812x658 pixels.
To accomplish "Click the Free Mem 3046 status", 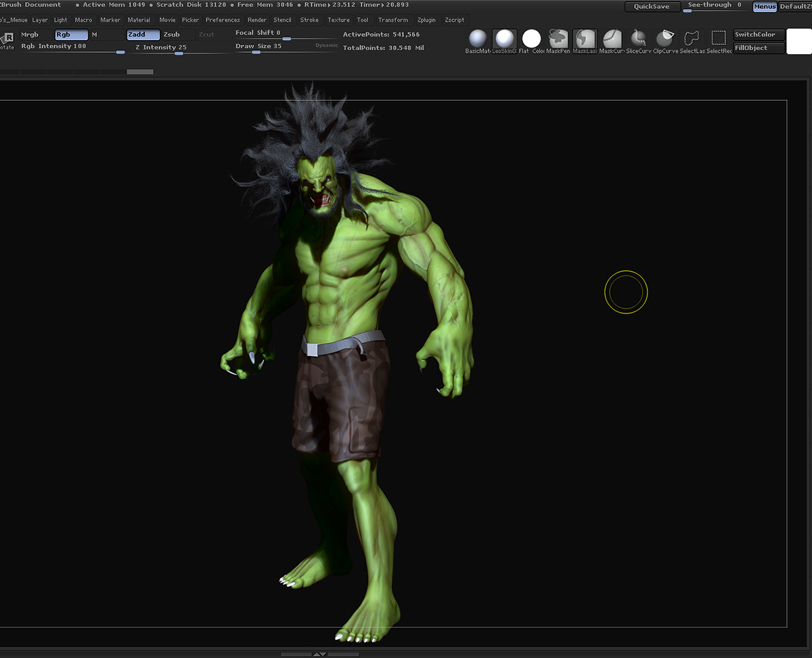I will (265, 5).
